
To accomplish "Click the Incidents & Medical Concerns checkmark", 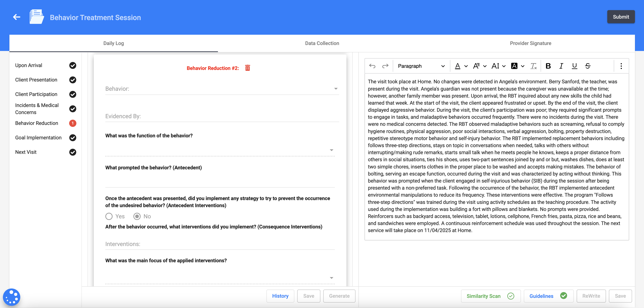I will [x=73, y=109].
